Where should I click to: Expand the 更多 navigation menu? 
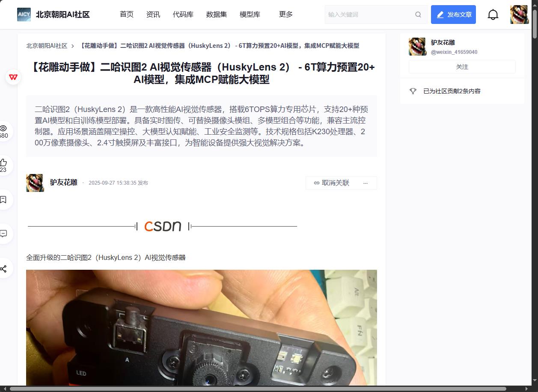tap(285, 15)
